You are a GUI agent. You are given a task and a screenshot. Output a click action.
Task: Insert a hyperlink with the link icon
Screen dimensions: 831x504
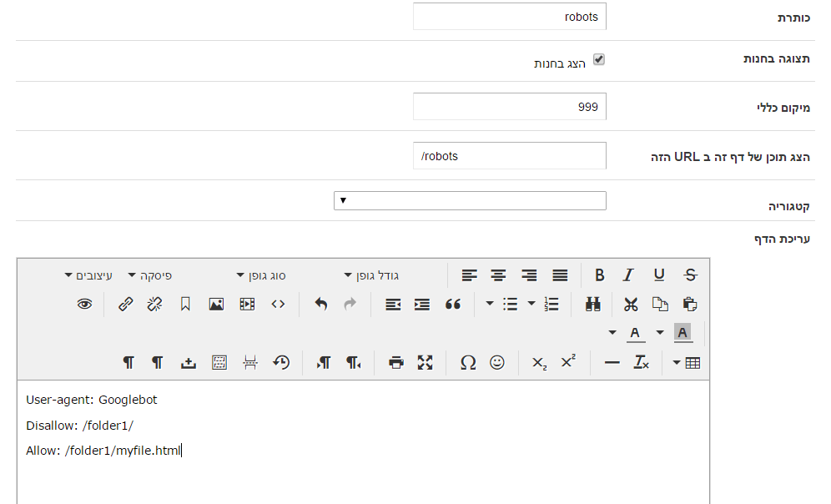click(x=126, y=305)
